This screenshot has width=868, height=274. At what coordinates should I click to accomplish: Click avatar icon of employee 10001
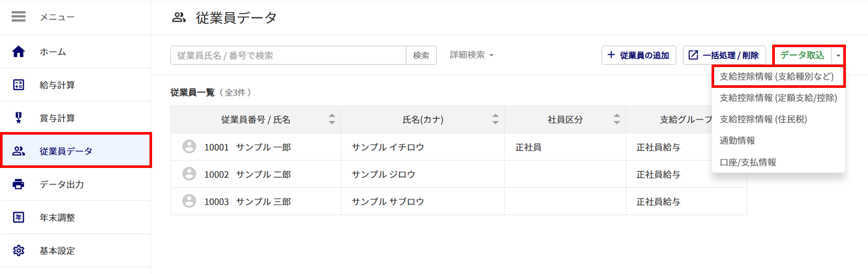189,147
